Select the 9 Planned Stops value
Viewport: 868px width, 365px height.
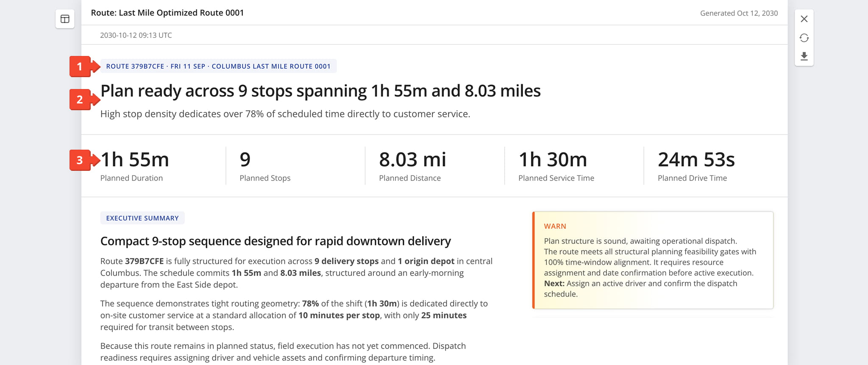245,159
